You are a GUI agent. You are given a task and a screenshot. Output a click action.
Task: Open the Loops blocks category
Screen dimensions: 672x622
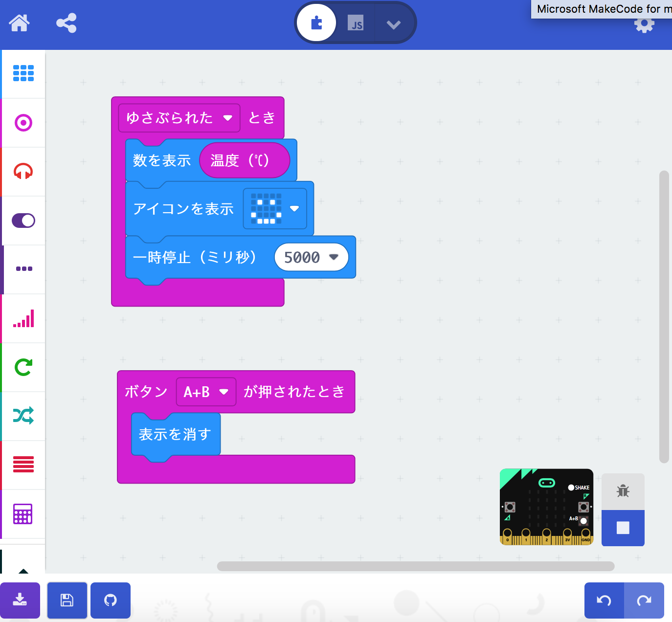click(23, 367)
